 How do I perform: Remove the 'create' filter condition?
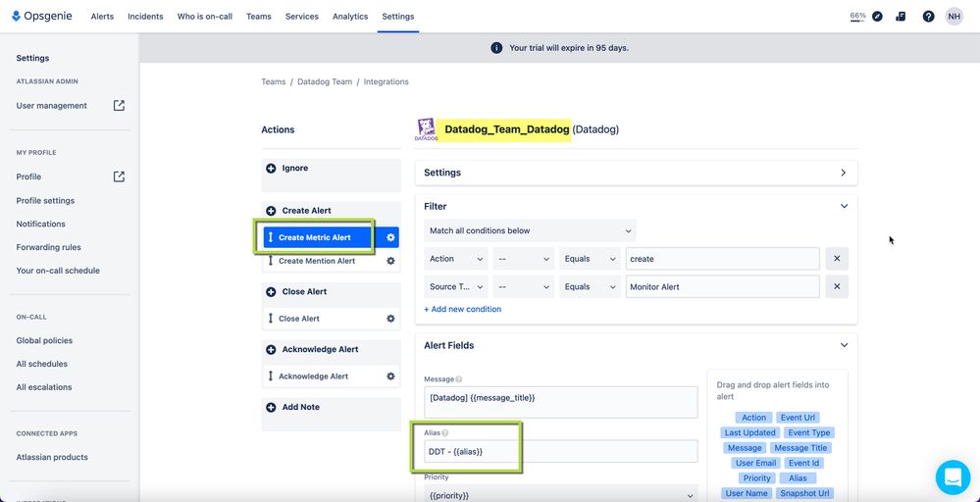pyautogui.click(x=837, y=259)
